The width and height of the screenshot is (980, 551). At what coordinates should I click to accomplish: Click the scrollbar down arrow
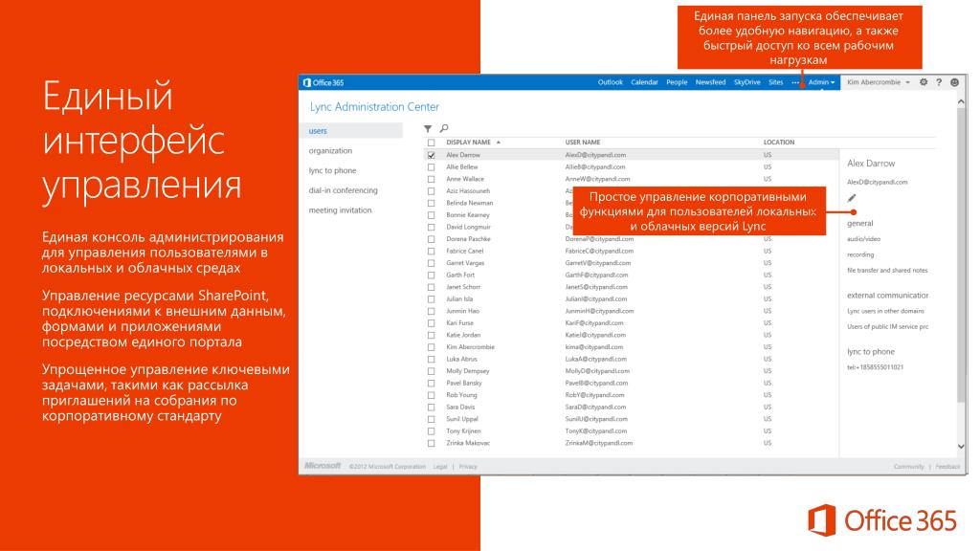click(961, 446)
